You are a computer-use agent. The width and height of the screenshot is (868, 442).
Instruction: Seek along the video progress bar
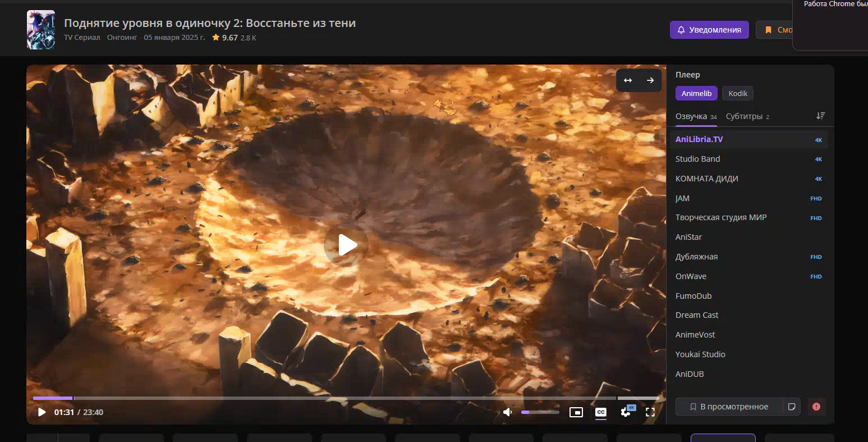346,398
